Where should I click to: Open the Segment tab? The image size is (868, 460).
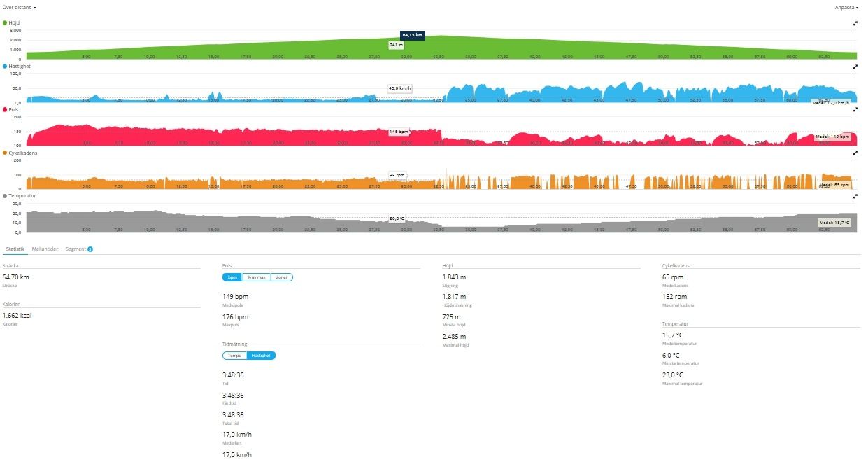click(x=79, y=249)
